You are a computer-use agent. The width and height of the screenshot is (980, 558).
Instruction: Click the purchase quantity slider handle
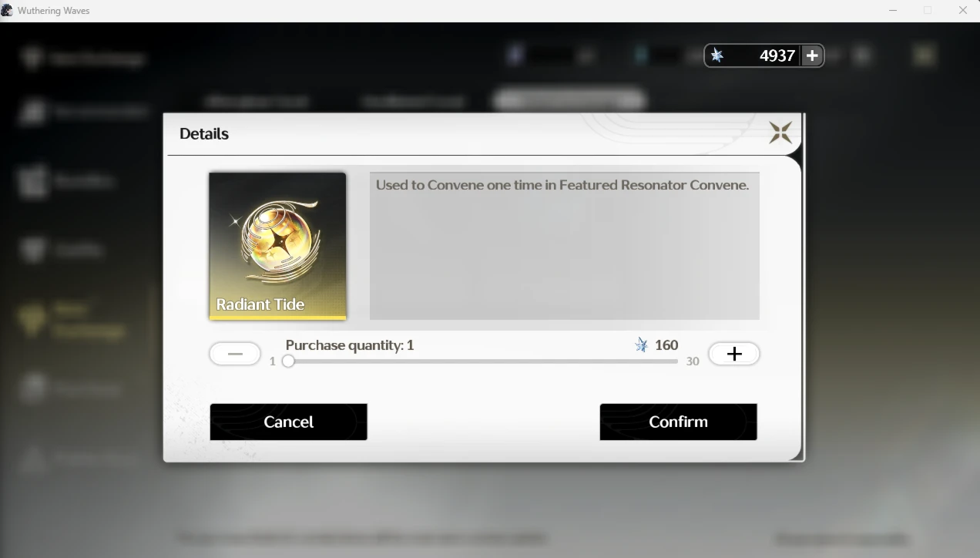tap(288, 361)
